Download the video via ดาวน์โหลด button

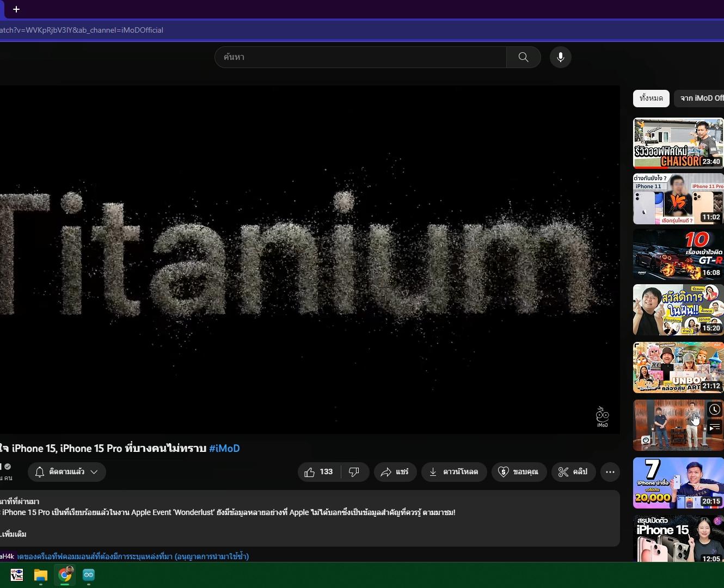coord(454,472)
